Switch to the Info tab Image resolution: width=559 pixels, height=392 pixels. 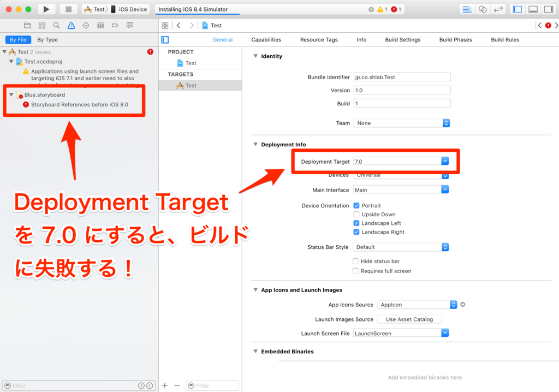tap(361, 40)
